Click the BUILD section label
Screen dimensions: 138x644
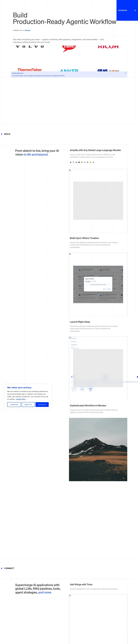7,134
